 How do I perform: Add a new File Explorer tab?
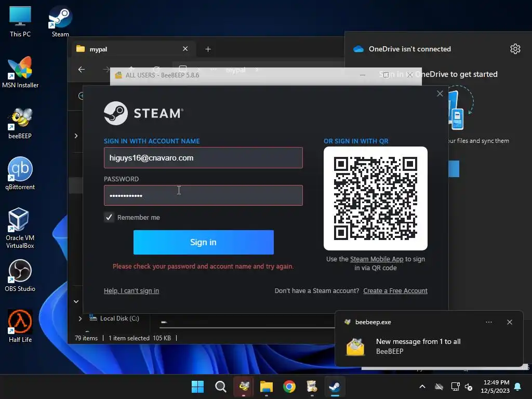tap(208, 49)
